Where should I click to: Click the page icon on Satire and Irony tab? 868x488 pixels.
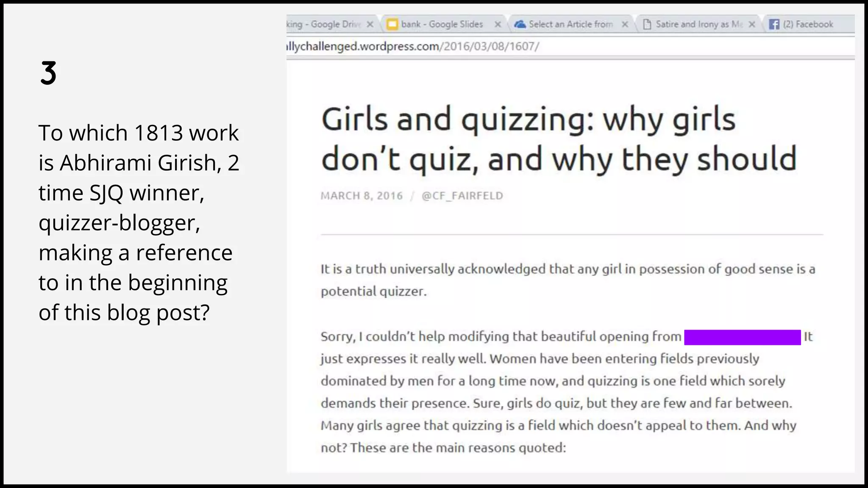point(647,24)
